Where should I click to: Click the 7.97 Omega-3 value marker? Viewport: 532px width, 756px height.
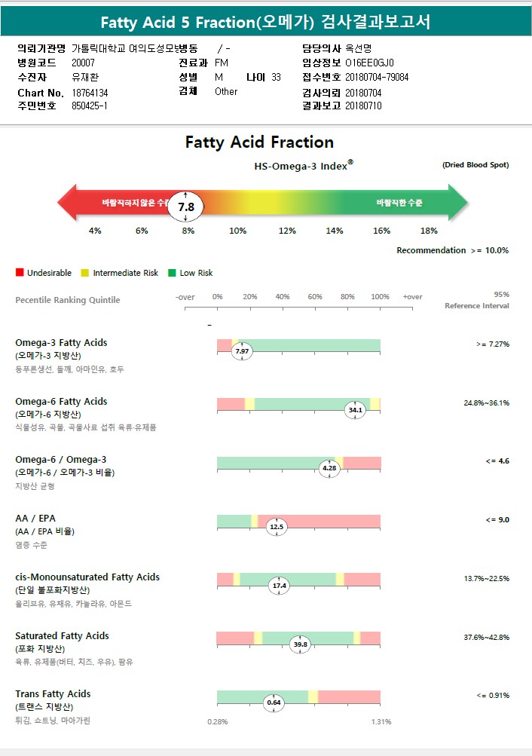[242, 351]
